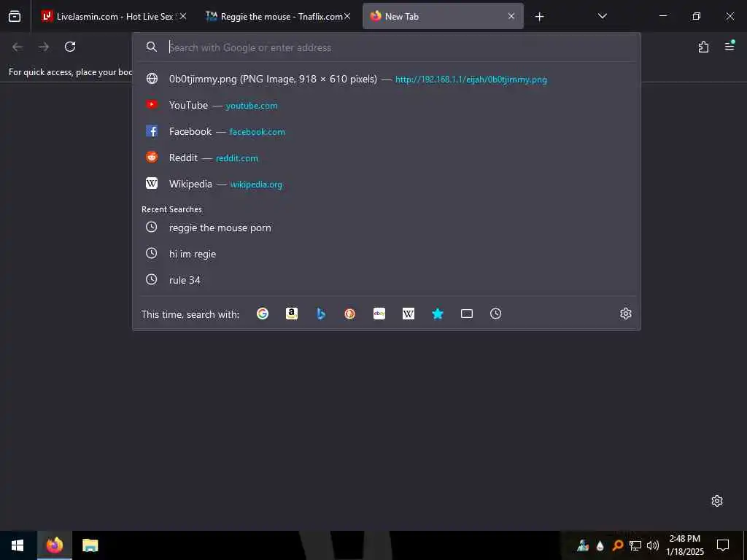Switch to the Tnaflix.com tab
747x560 pixels.
(x=277, y=16)
